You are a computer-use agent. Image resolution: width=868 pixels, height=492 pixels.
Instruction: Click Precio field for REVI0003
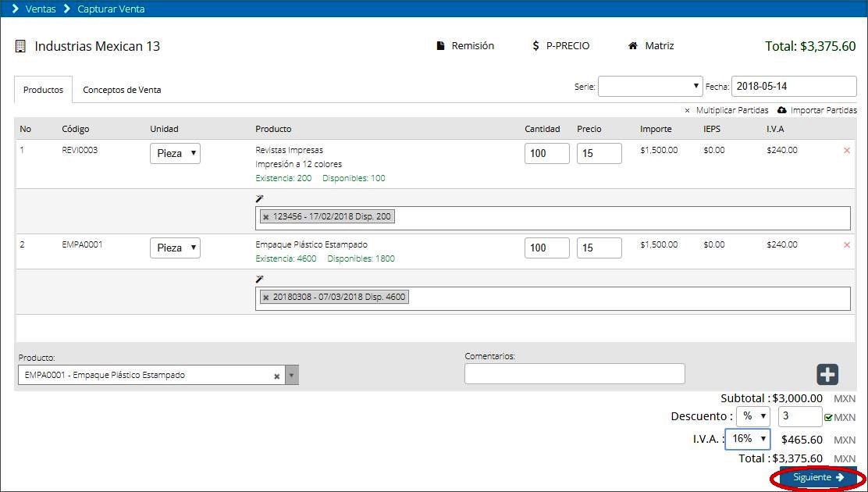(599, 154)
